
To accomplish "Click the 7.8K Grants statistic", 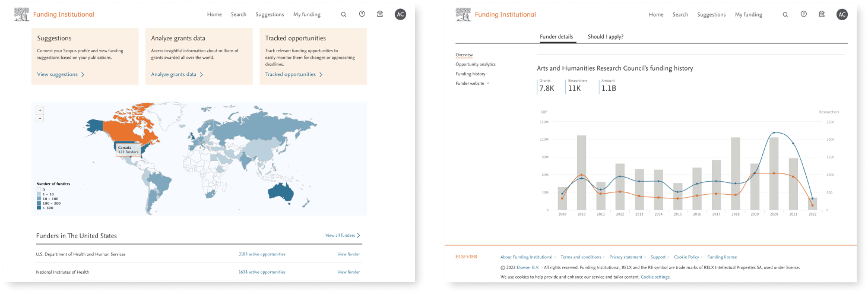I will point(546,86).
